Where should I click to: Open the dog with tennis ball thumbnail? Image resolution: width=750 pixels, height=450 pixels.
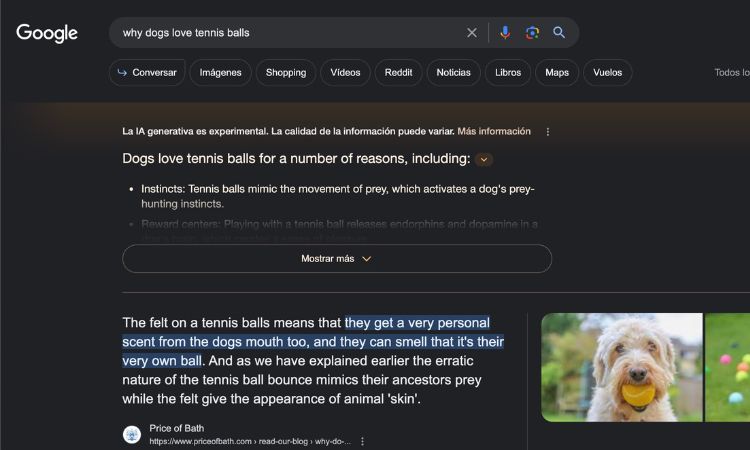[x=622, y=367]
